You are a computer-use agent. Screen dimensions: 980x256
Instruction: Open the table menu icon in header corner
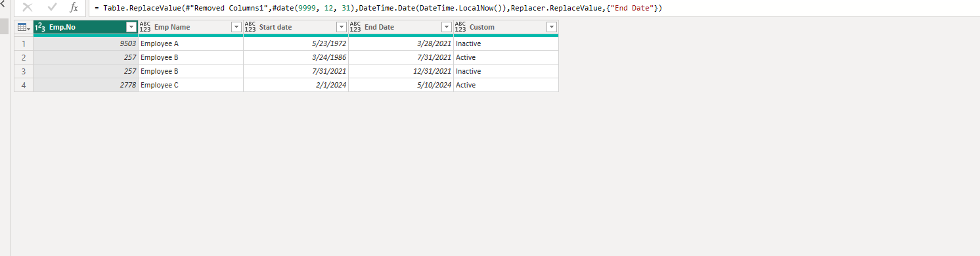[x=24, y=27]
